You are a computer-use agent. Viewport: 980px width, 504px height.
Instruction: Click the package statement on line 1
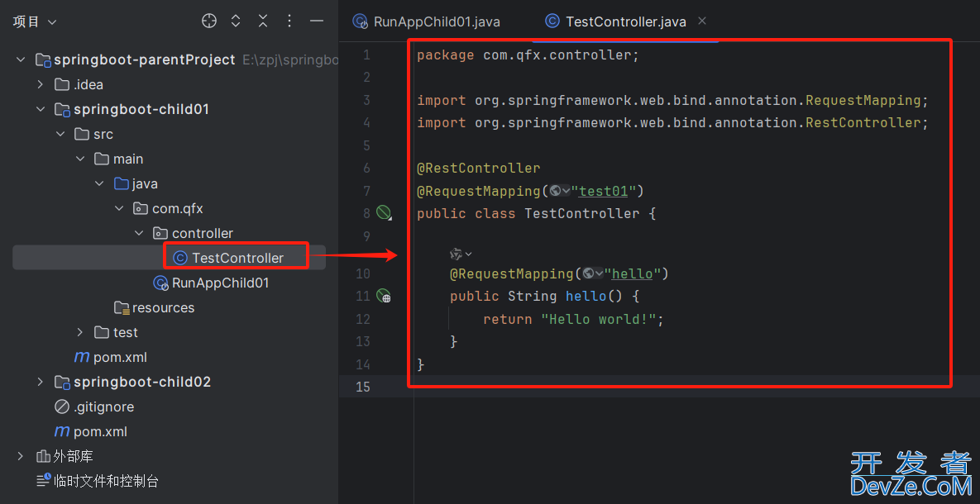[528, 55]
